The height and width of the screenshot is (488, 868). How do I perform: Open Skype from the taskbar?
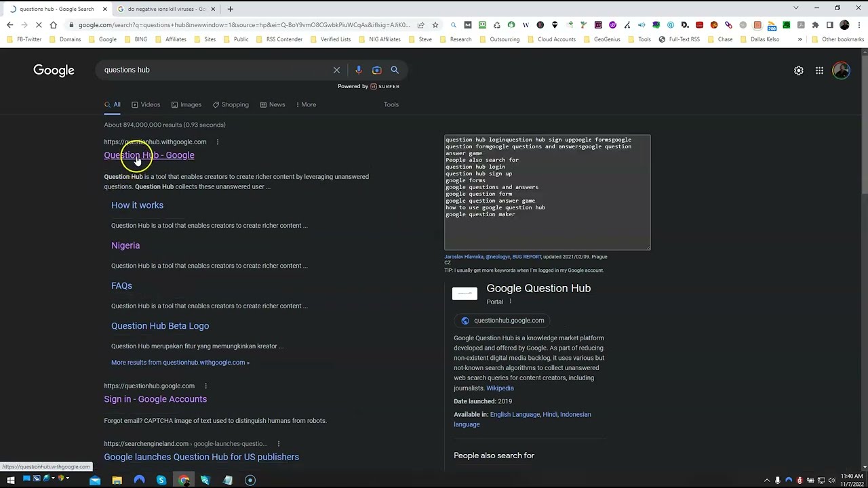(161, 480)
